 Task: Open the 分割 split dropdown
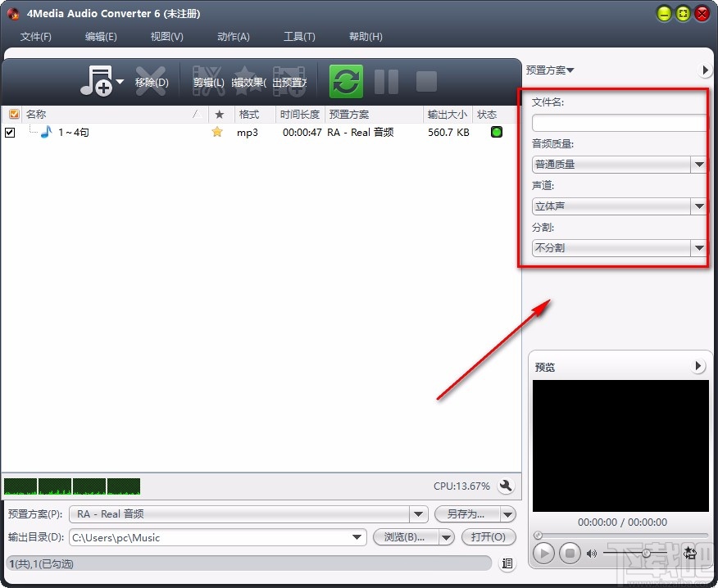[x=698, y=248]
